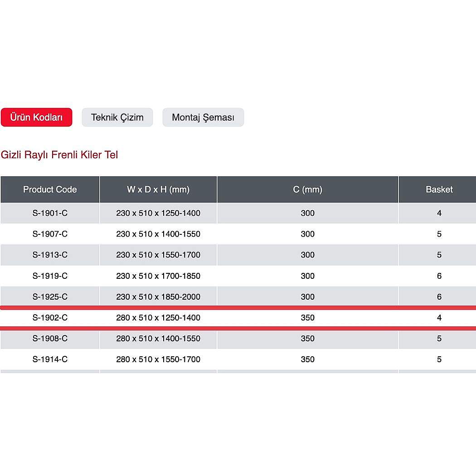
Task: Click dimensions 230 x 510 x 1850-2000
Action: (x=158, y=297)
